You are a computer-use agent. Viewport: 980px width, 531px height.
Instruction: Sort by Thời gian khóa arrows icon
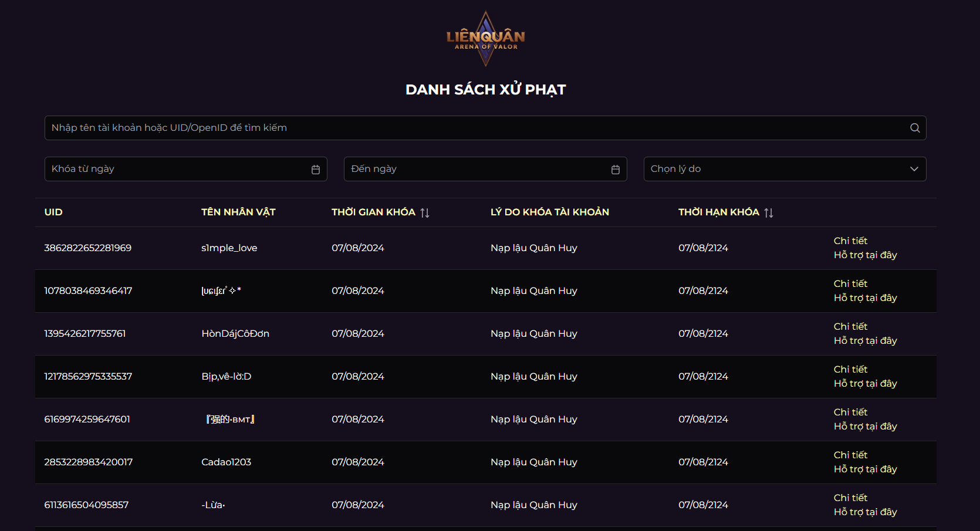point(425,213)
